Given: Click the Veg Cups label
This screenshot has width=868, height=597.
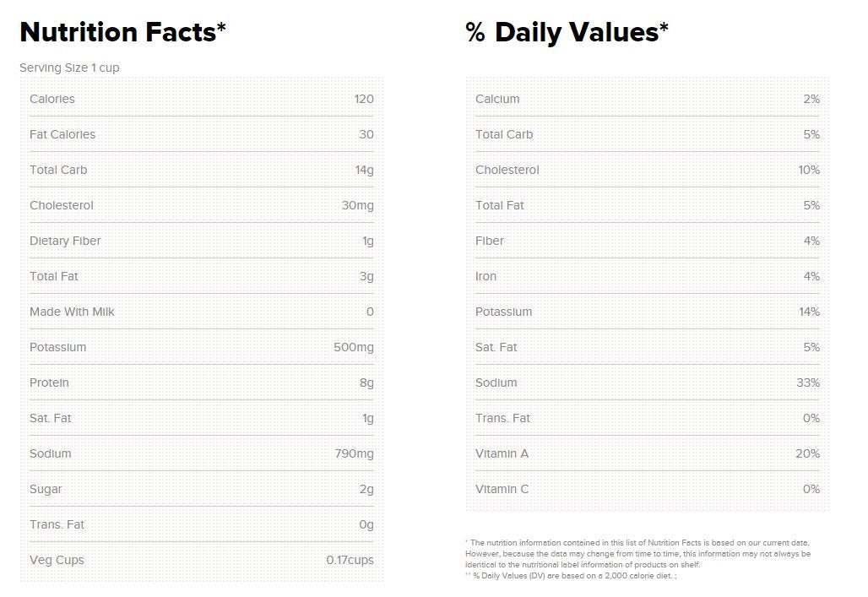Looking at the screenshot, I should point(57,560).
